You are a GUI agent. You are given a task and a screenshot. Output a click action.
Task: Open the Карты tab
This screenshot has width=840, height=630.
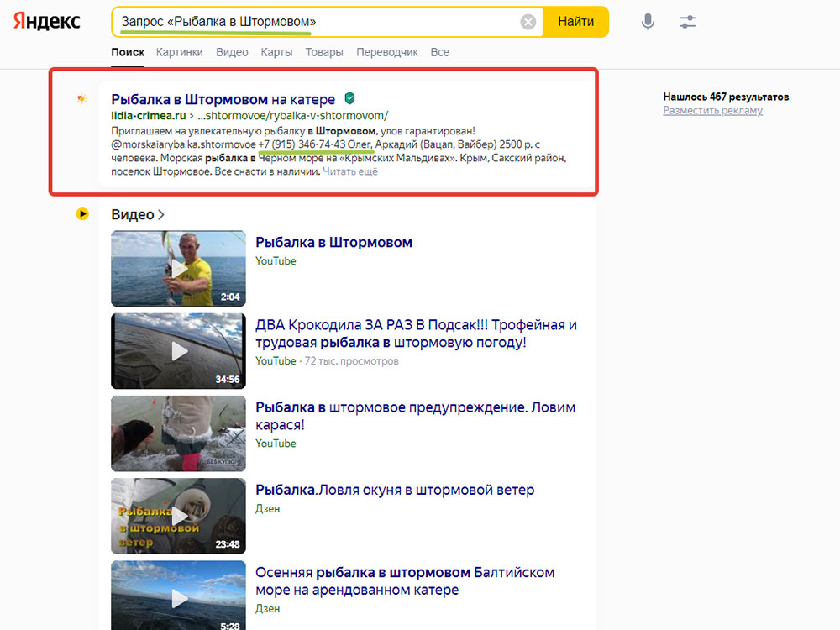[x=276, y=52]
